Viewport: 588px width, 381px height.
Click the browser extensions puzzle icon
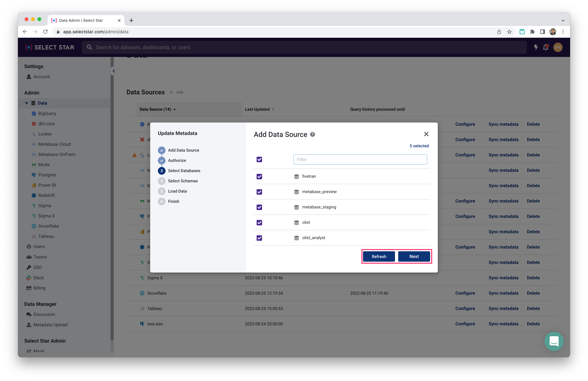(532, 32)
